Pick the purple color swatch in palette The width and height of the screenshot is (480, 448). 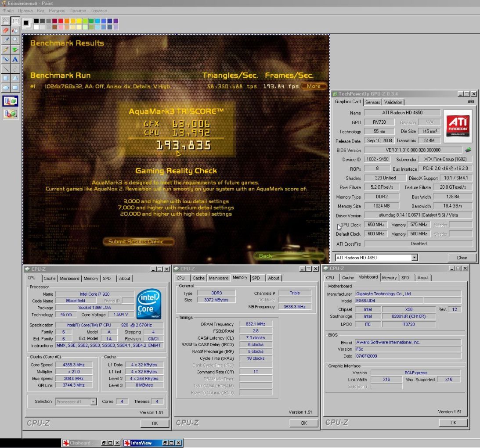pyautogui.click(x=115, y=21)
